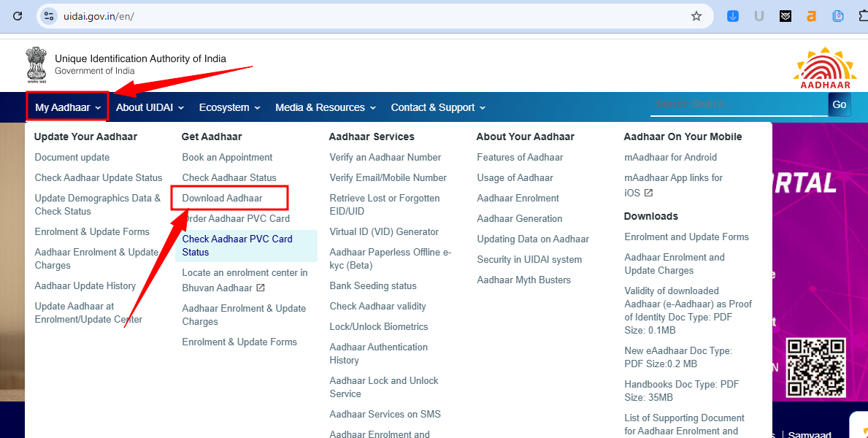868x438 pixels.
Task: Click the blue document copy extension icon
Action: pos(838,16)
